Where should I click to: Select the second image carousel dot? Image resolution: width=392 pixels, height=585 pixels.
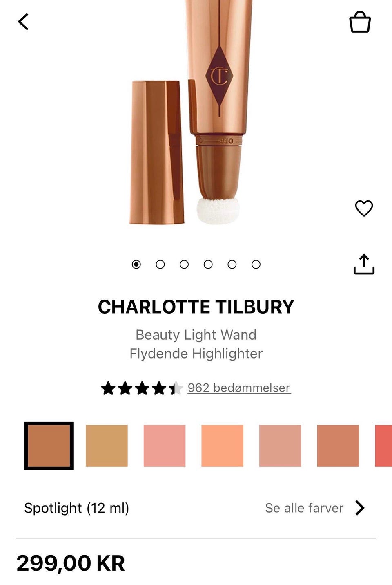tap(160, 264)
